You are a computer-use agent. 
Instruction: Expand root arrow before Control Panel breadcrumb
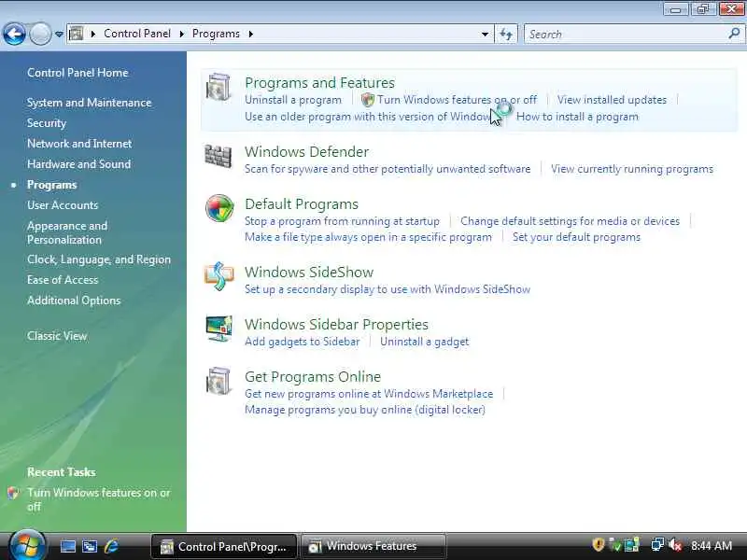(93, 34)
